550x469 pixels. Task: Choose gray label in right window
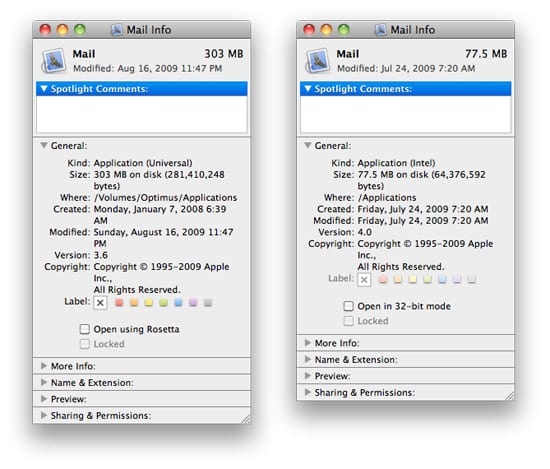[x=472, y=279]
